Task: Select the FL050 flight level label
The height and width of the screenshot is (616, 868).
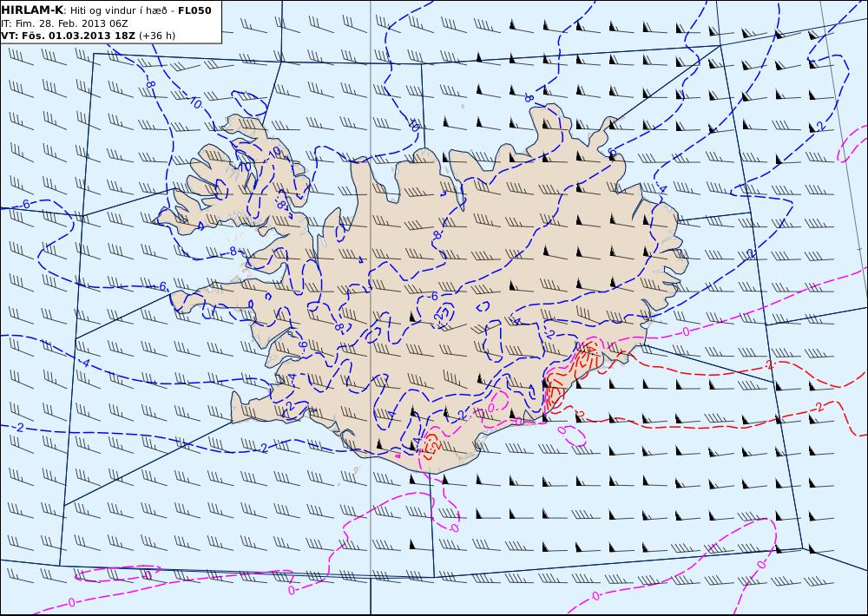Action: 194,10
